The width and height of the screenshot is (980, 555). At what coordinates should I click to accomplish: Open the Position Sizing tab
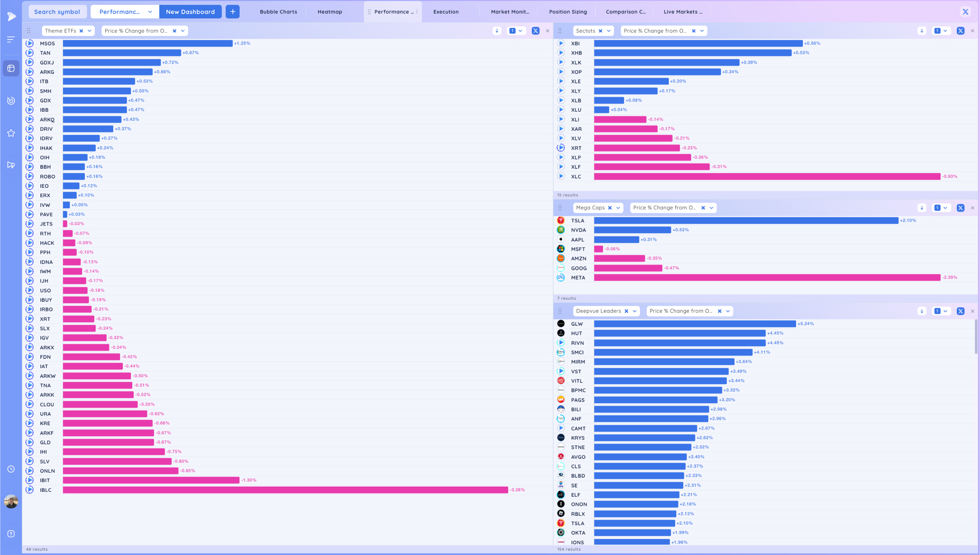click(568, 12)
